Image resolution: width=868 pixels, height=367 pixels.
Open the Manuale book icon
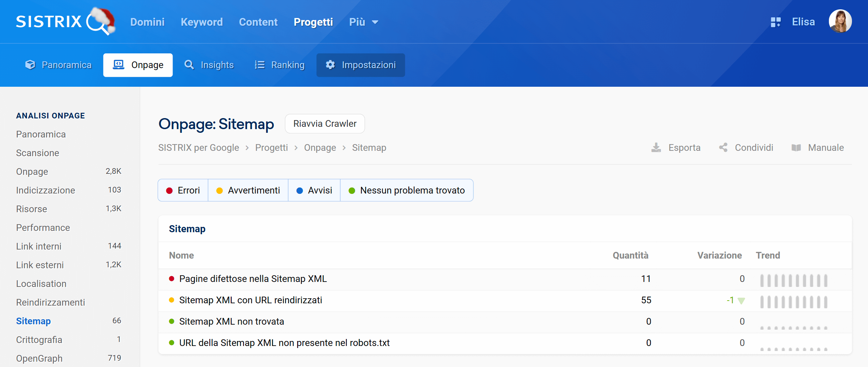pyautogui.click(x=797, y=147)
